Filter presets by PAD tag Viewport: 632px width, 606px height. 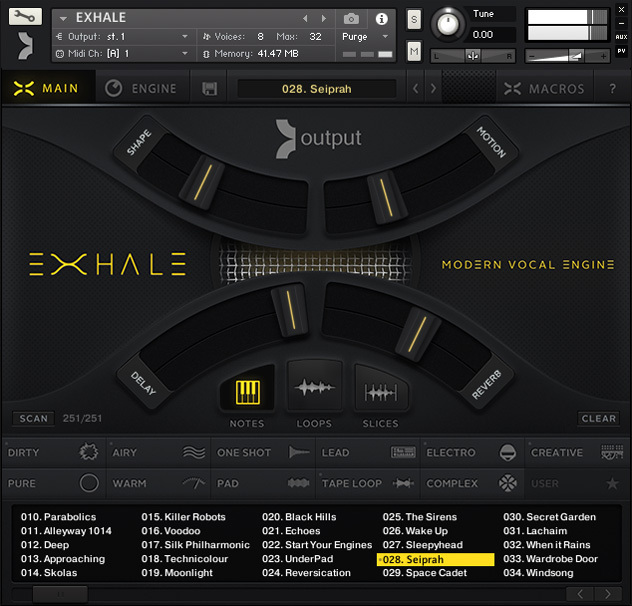tap(263, 483)
